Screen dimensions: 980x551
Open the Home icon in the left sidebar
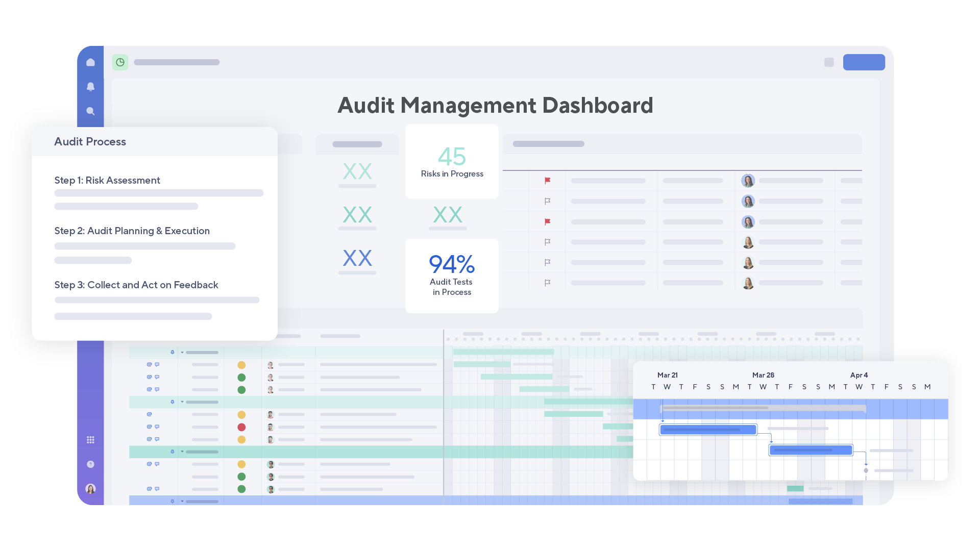click(x=90, y=62)
